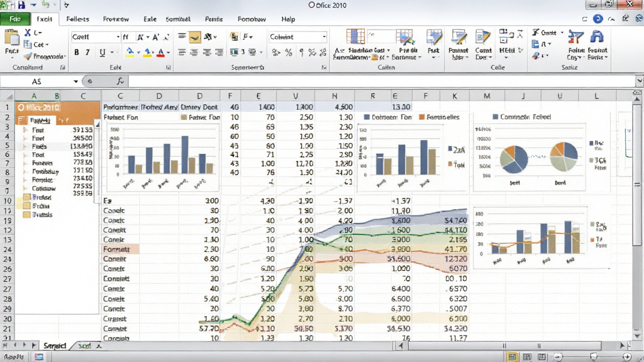The image size is (644, 362).
Task: Click the next sheet navigation arrow
Action: point(25,346)
